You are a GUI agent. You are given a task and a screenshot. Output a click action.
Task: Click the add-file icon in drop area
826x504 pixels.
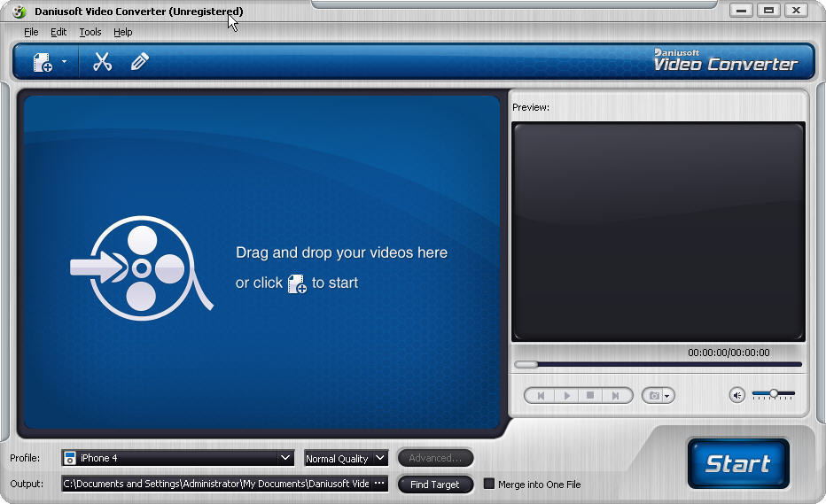(x=297, y=283)
